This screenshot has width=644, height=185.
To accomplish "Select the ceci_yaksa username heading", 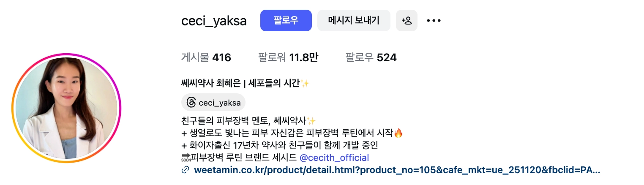I will click(x=214, y=21).
